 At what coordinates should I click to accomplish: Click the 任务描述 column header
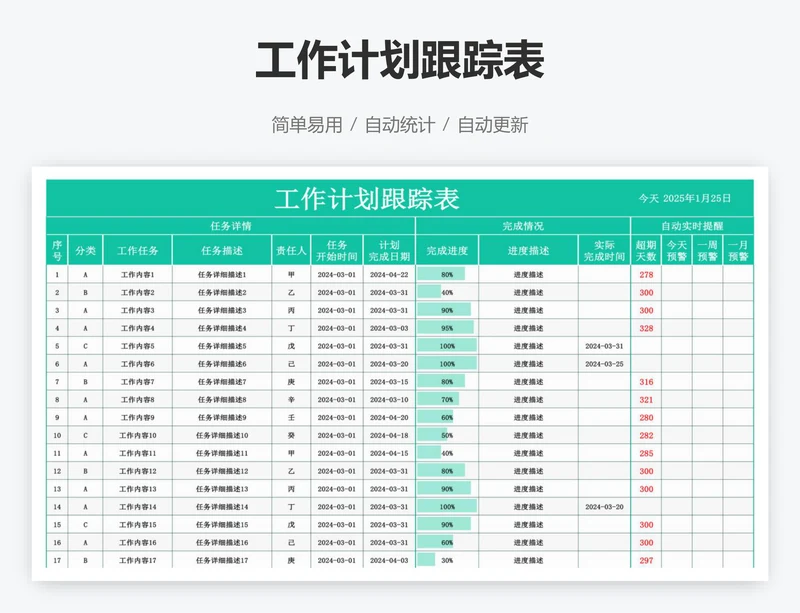[x=222, y=251]
